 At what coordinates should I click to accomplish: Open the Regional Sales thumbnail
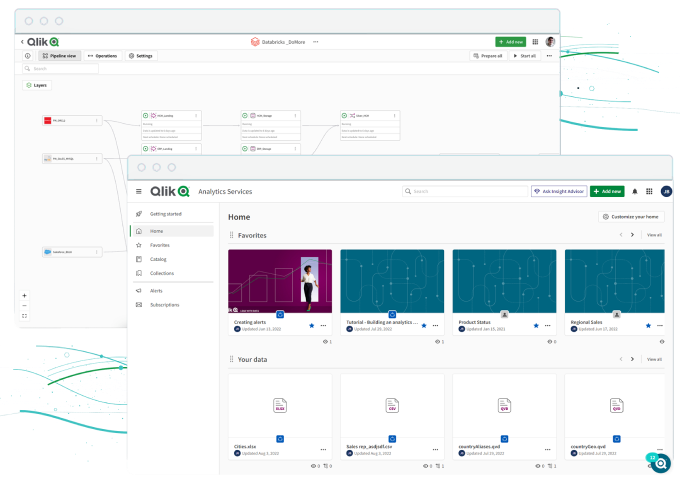tap(614, 281)
